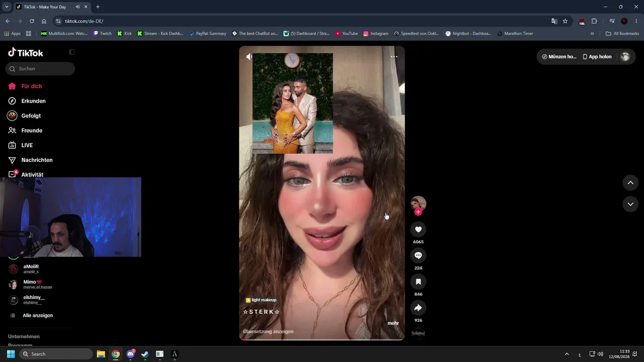Open the Unternehmen footer link
Image resolution: width=644 pixels, height=362 pixels.
[x=24, y=336]
